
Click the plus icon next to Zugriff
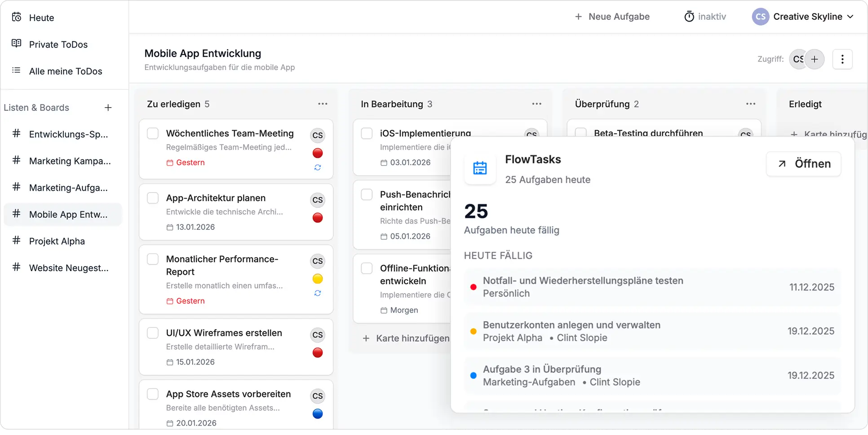pos(815,59)
